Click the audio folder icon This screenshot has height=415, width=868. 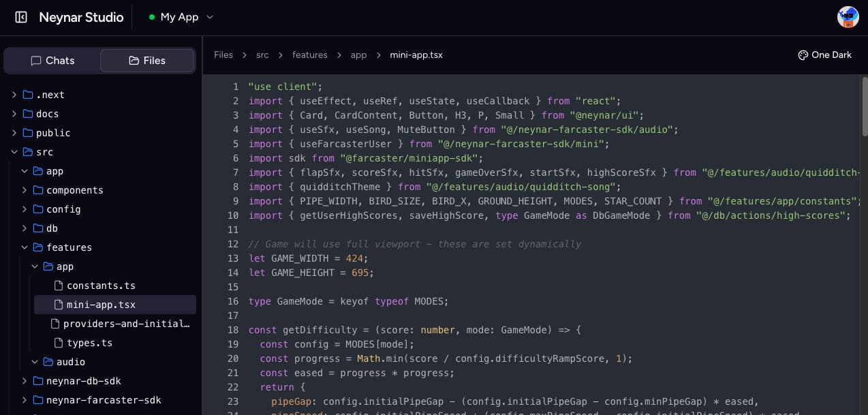(x=48, y=362)
